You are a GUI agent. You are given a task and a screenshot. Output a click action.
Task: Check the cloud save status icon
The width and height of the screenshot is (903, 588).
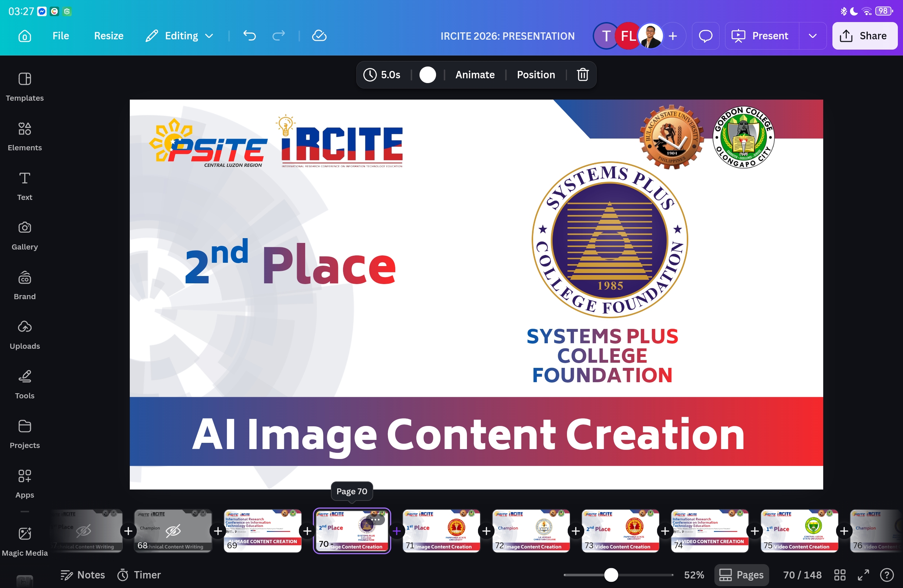(319, 36)
